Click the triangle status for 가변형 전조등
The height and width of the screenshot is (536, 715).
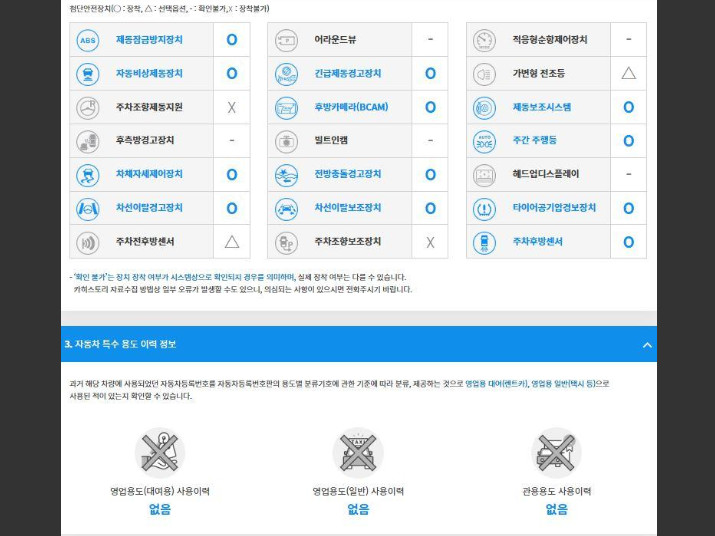[x=628, y=73]
